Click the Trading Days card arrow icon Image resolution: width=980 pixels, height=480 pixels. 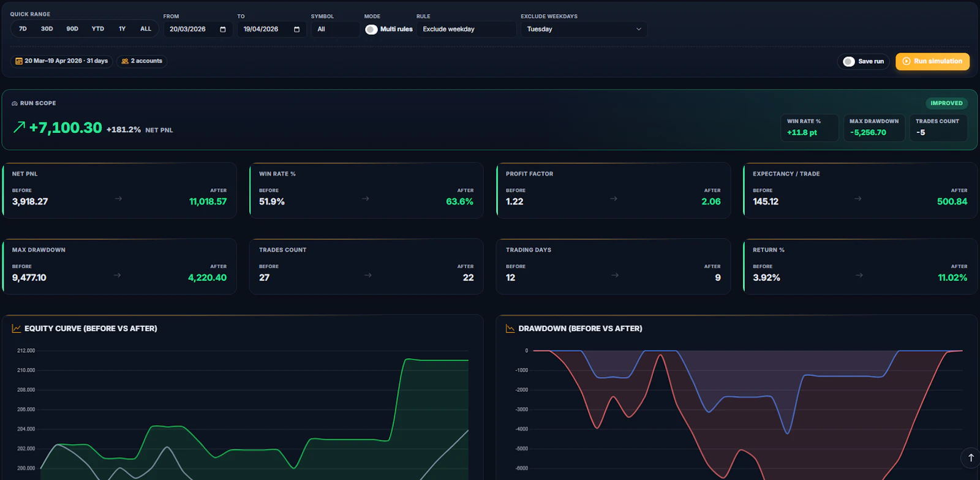[615, 276]
